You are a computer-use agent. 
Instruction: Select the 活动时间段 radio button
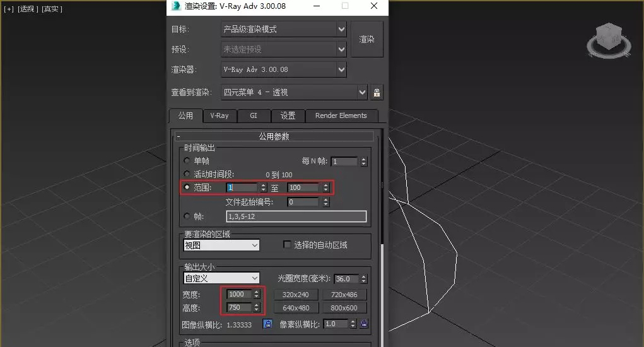point(187,173)
